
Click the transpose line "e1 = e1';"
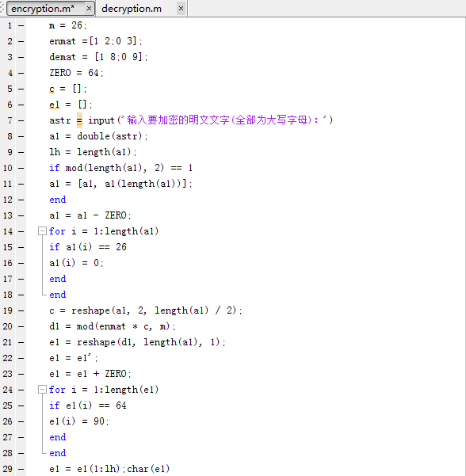pos(74,358)
